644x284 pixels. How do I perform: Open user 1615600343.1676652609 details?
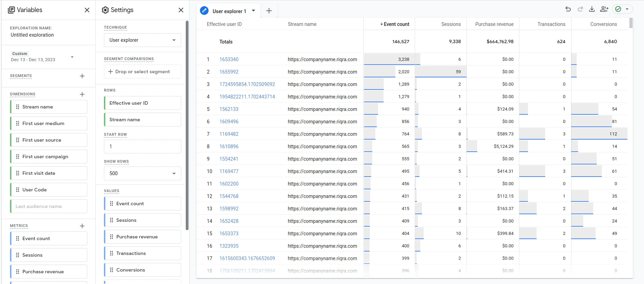pos(247,258)
